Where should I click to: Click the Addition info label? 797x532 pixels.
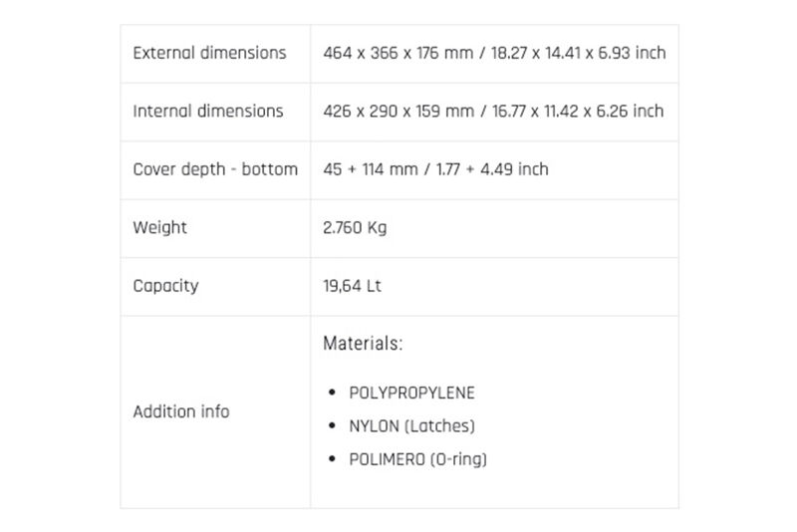(x=181, y=411)
